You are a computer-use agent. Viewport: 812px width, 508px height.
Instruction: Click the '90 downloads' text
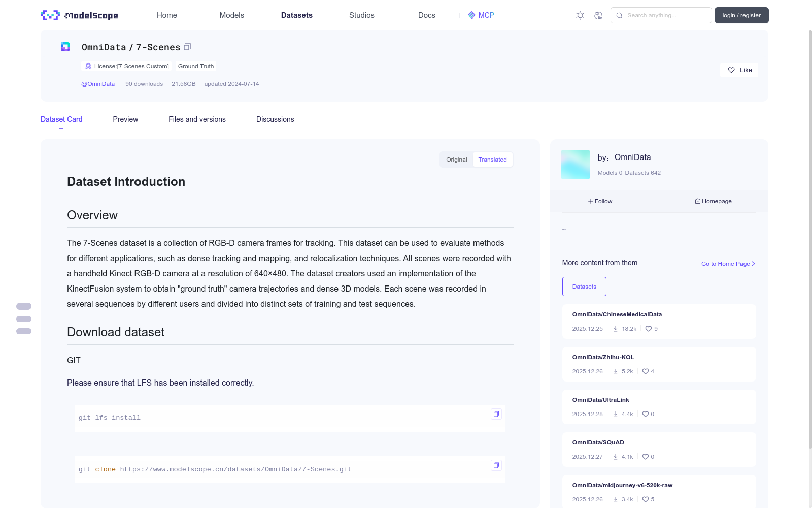pyautogui.click(x=144, y=84)
